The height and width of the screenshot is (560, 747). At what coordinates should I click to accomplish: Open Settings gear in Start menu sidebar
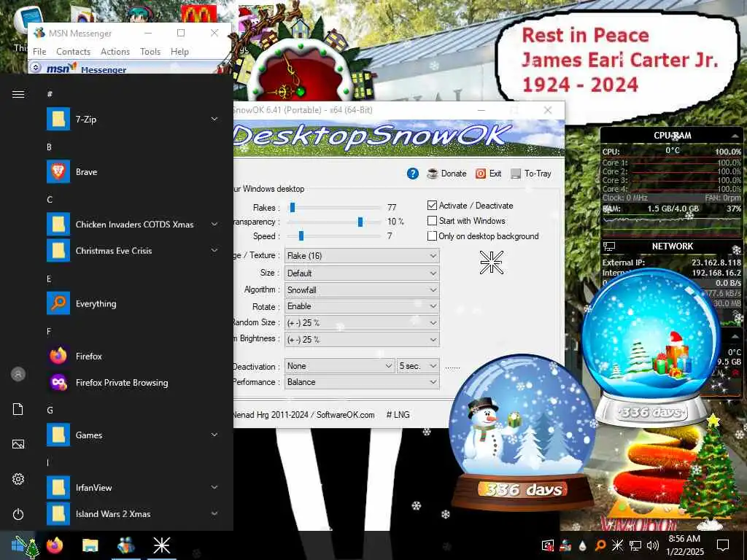[18, 479]
